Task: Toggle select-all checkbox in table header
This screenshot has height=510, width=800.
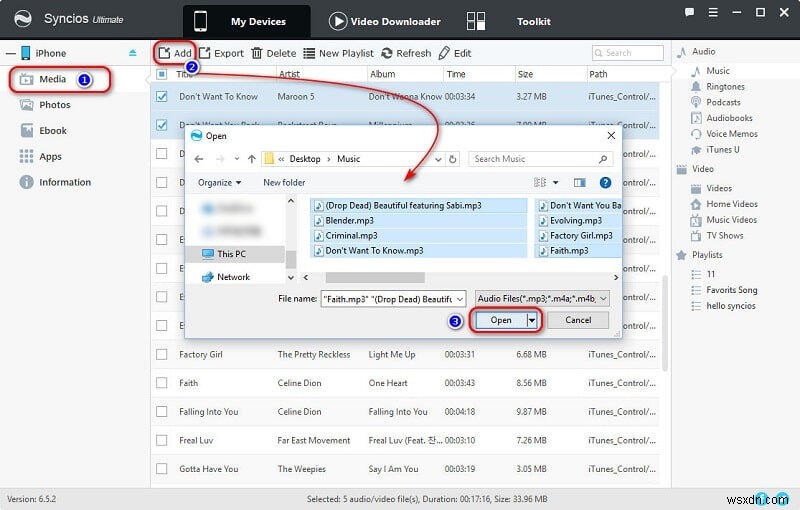Action: click(162, 74)
